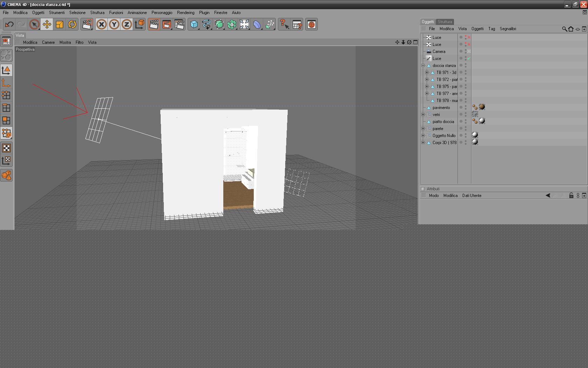
Task: Open the particle objects icon
Action: pyautogui.click(x=269, y=25)
